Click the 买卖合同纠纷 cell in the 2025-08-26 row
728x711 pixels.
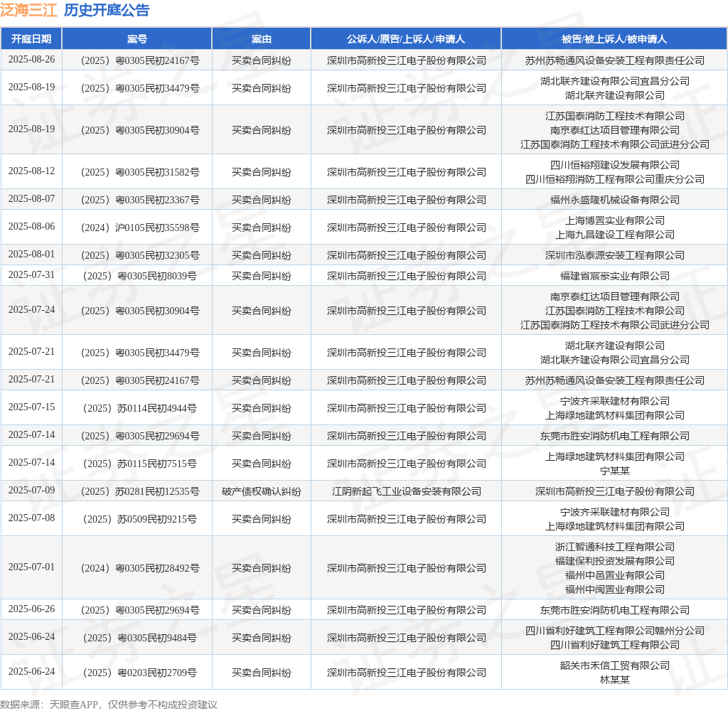pos(262,60)
